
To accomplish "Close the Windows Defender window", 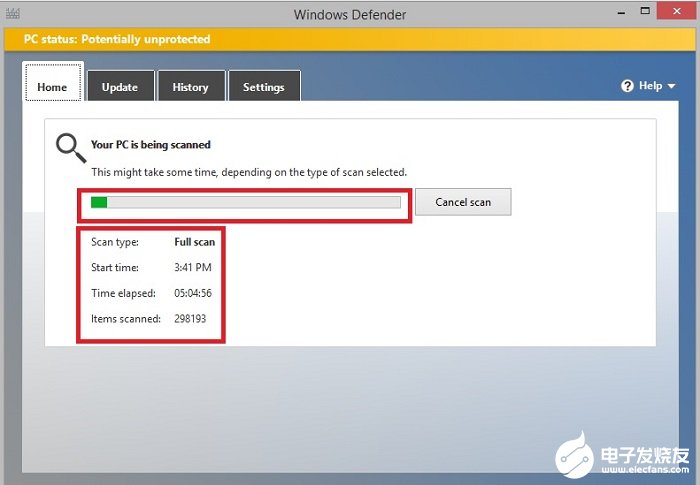I will 677,11.
